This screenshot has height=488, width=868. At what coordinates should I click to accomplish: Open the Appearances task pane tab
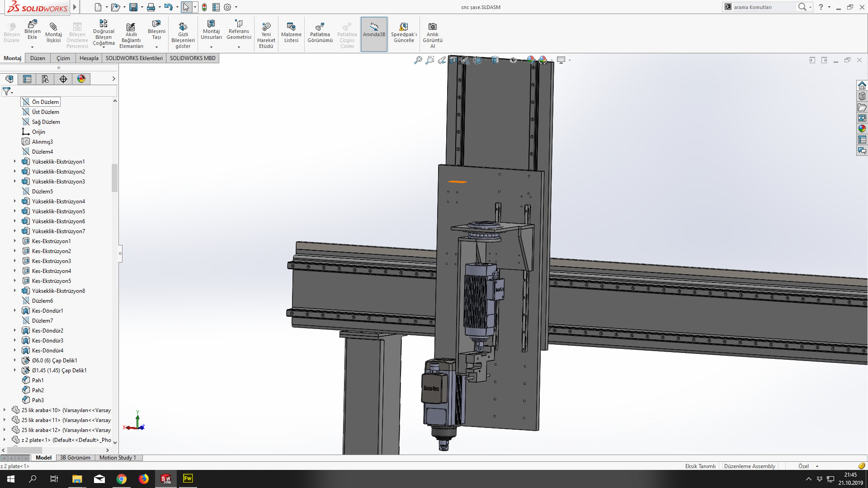(x=862, y=129)
